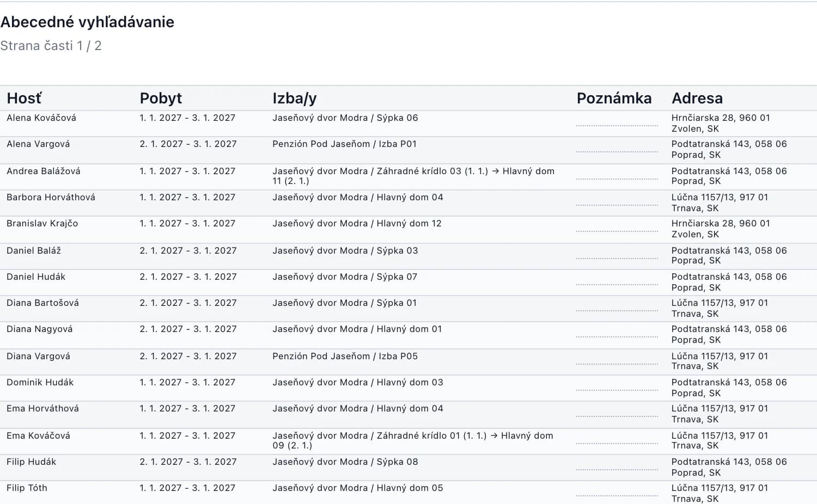Select the "Pobyt" column header
The width and height of the screenshot is (817, 504).
(x=161, y=98)
